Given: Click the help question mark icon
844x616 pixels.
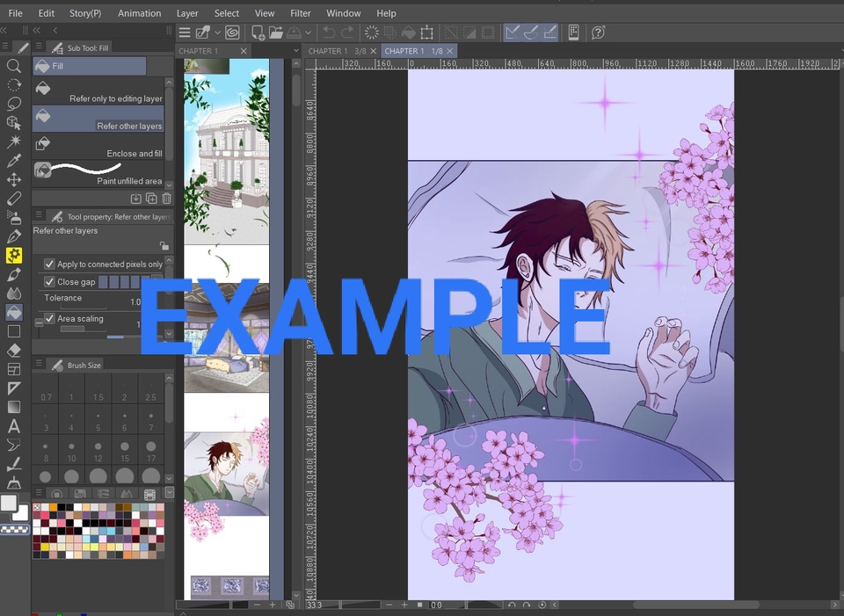Looking at the screenshot, I should 599,33.
